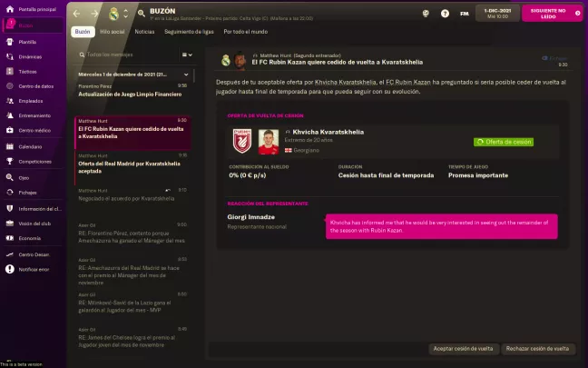588x368 pixels.
Task: Switch to Hilo social tab
Action: pyautogui.click(x=113, y=32)
